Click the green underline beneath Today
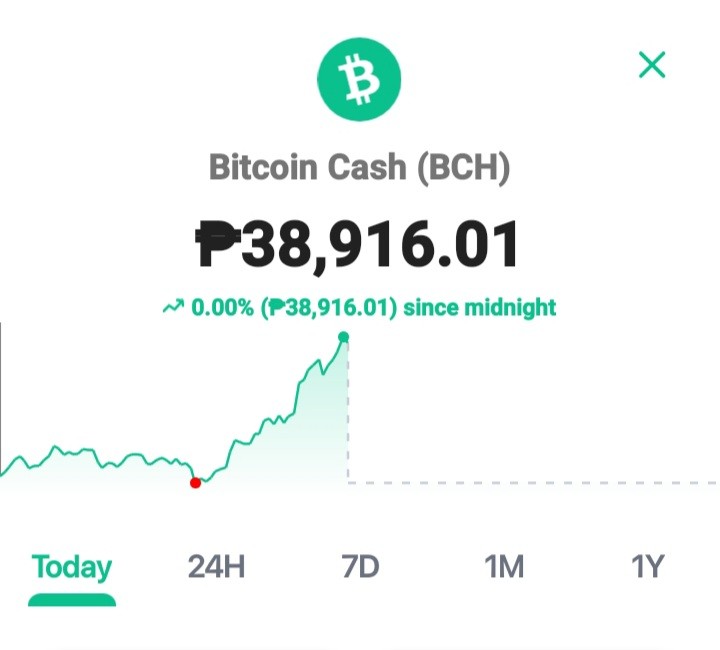Screen dimensions: 720x650 coord(72,600)
